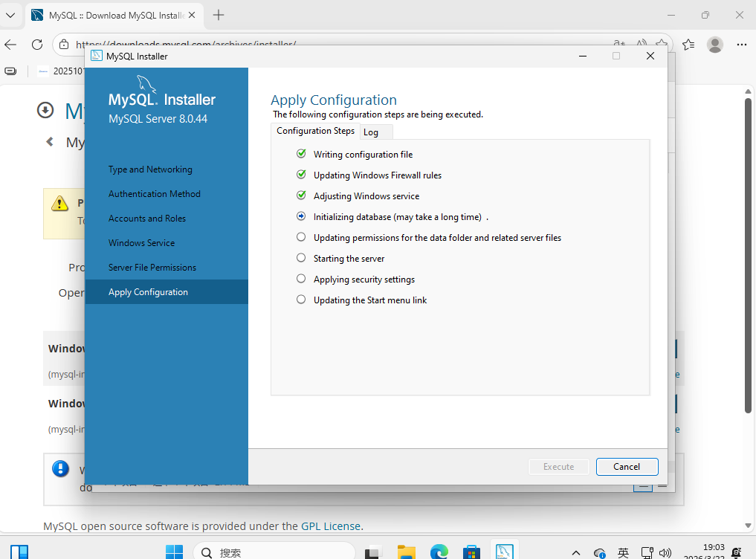Open Edge settings and more menu
The height and width of the screenshot is (559, 756).
[x=742, y=45]
